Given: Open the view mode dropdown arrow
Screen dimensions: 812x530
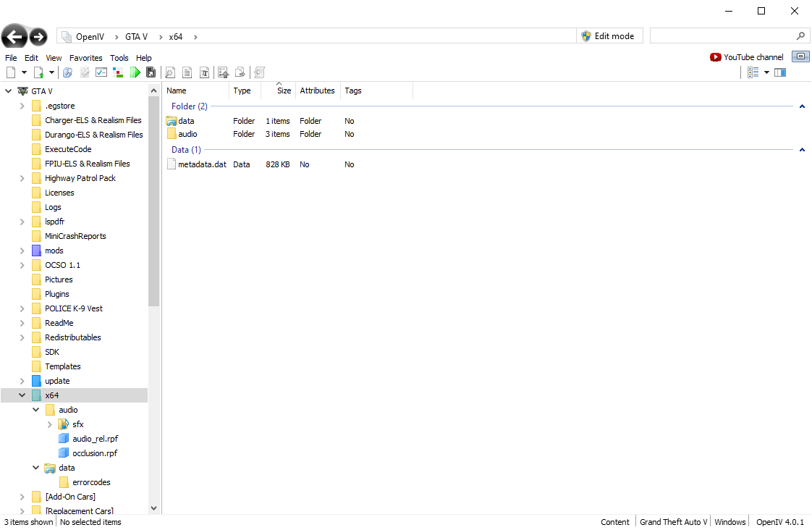Looking at the screenshot, I should point(766,72).
